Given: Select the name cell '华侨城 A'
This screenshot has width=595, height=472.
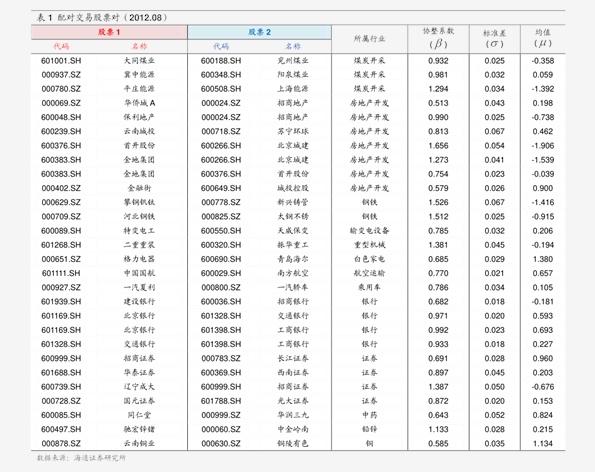Looking at the screenshot, I should tap(139, 103).
